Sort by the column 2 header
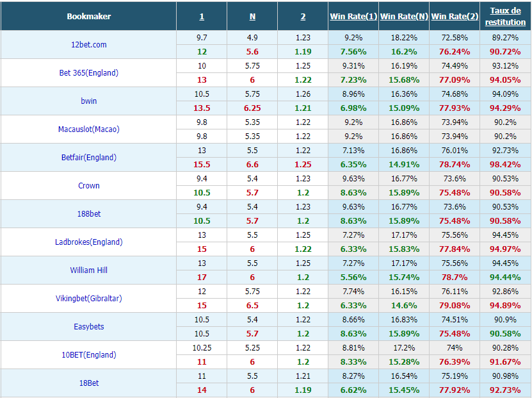 point(303,16)
